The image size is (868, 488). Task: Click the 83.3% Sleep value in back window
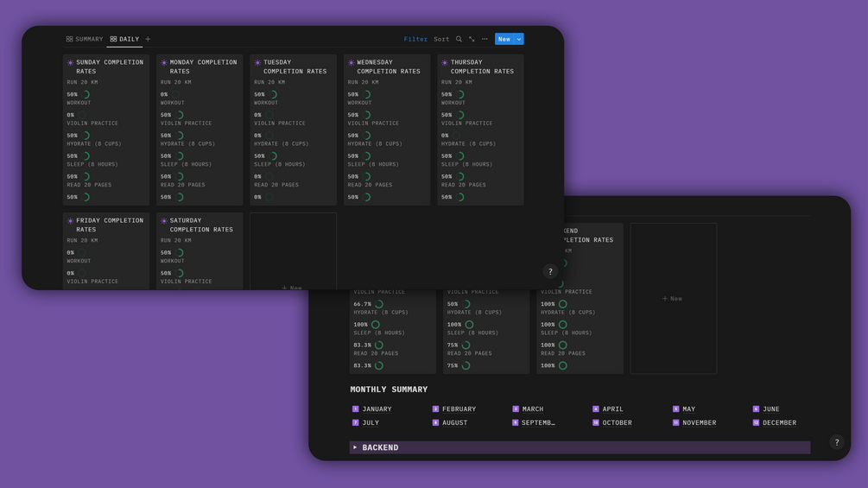pos(362,345)
